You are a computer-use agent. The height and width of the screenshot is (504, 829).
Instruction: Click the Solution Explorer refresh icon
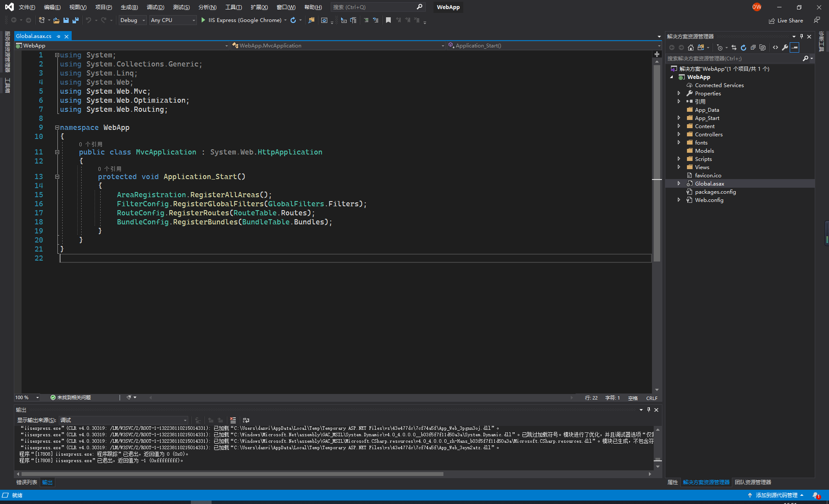pyautogui.click(x=743, y=47)
